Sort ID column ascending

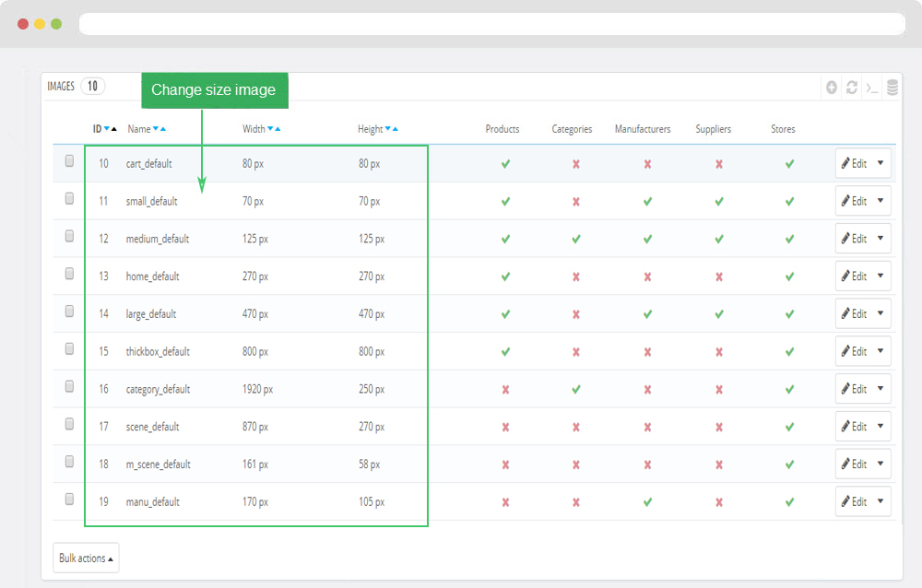point(114,129)
